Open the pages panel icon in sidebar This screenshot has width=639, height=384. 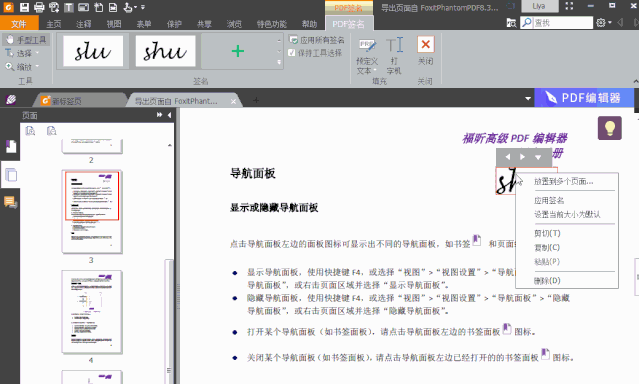pos(11,174)
